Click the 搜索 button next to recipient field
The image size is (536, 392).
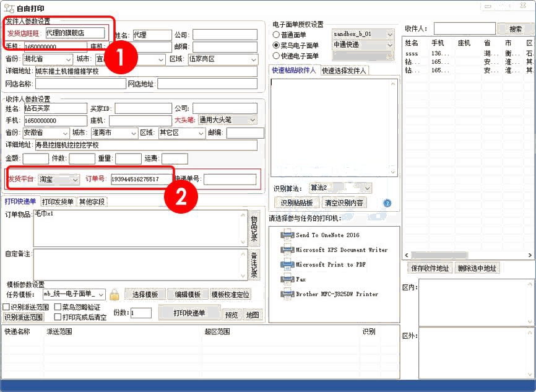coord(515,29)
